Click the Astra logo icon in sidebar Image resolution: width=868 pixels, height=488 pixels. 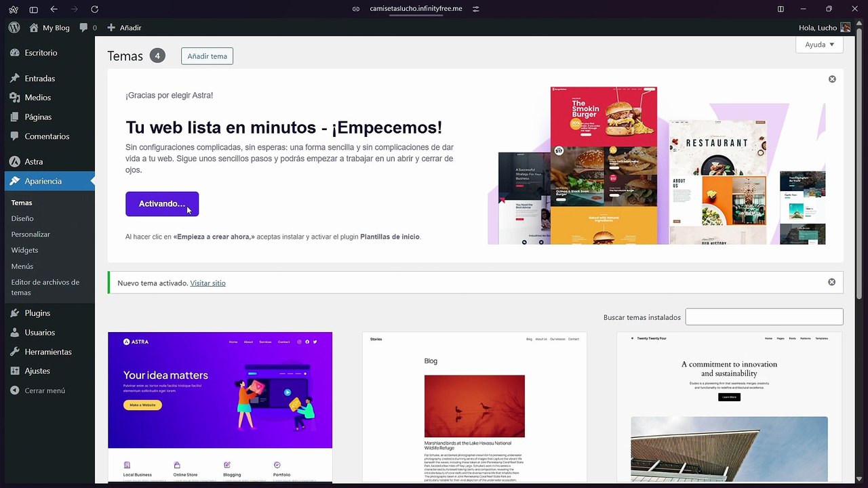[x=15, y=162]
